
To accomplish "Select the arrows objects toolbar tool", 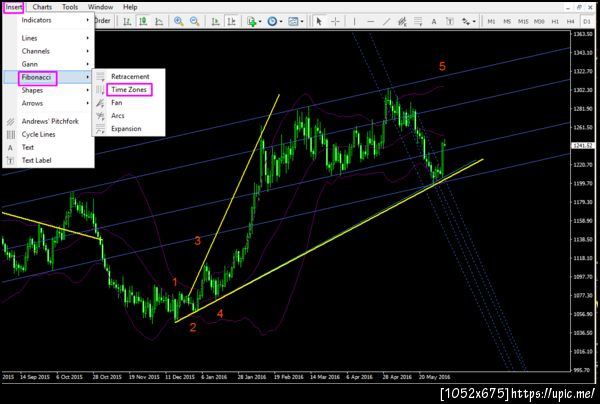I will pyautogui.click(x=466, y=21).
